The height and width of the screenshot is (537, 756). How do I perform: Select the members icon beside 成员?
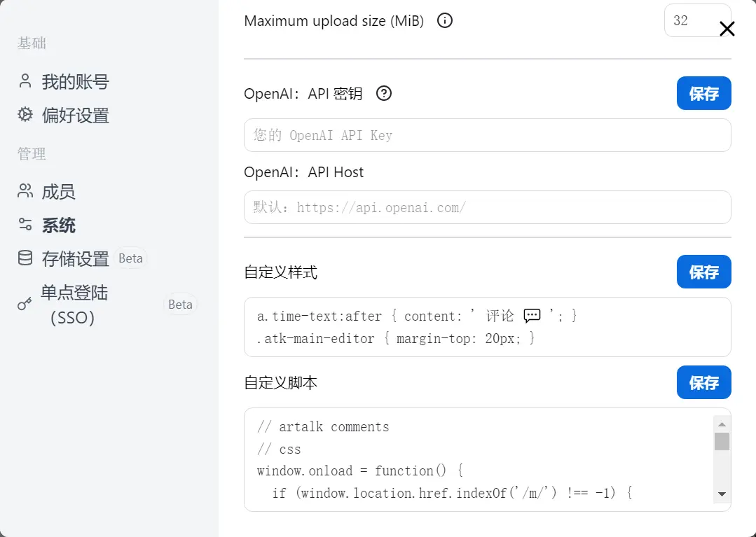point(25,191)
